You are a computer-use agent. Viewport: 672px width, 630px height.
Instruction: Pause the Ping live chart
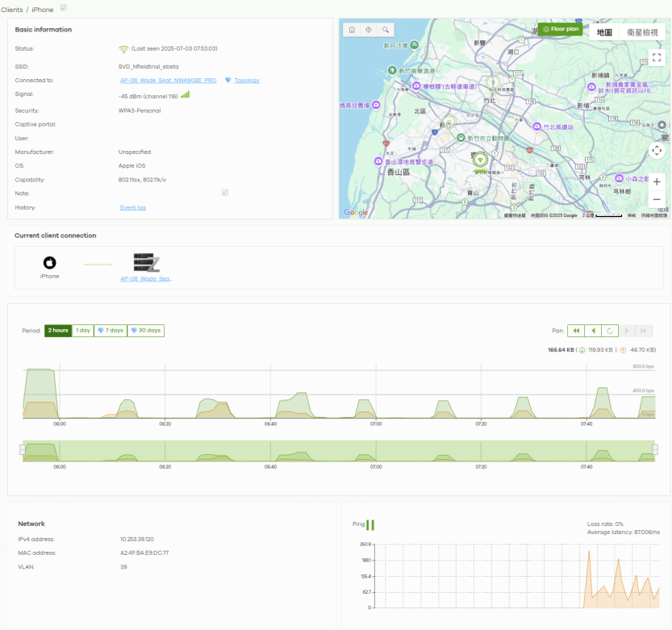point(370,525)
